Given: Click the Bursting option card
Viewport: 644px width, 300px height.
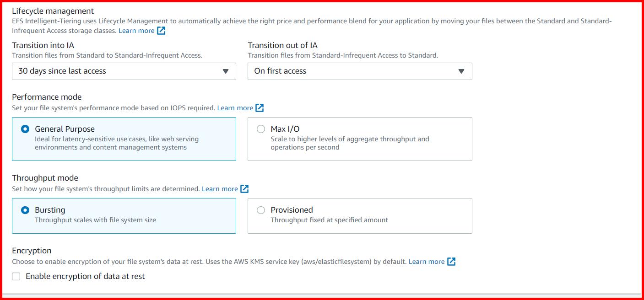Looking at the screenshot, I should pos(124,215).
